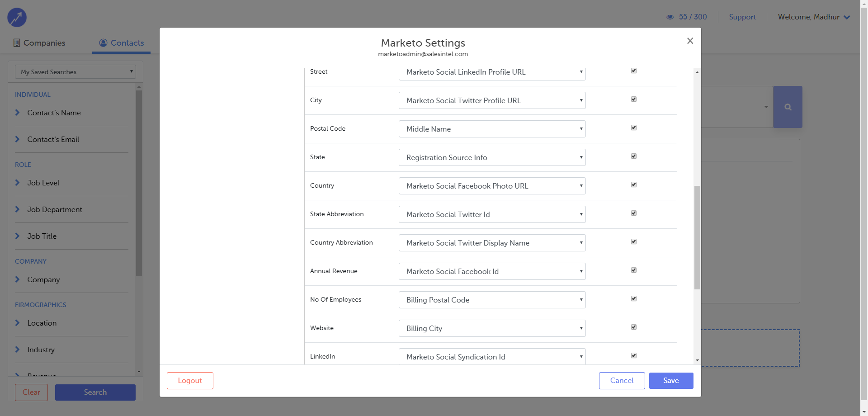The width and height of the screenshot is (868, 416).
Task: Uncheck the Country row checkbox
Action: point(634,185)
